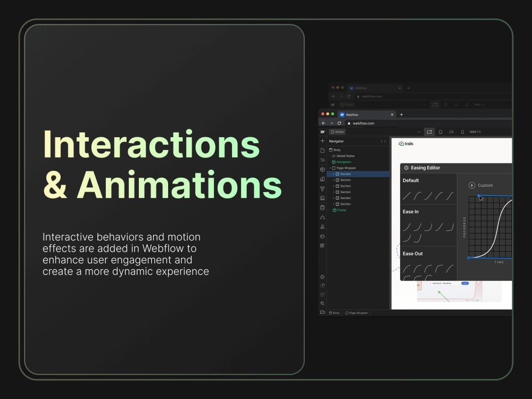532x399 pixels.
Task: Click the Webflow browser tab
Action: (367, 115)
